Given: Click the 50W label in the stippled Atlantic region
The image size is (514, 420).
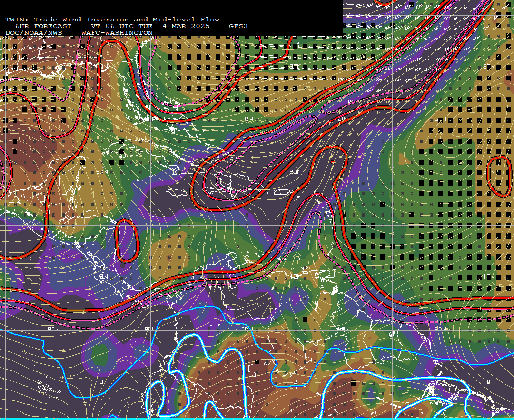Looking at the screenshot, I should pos(440,119).
